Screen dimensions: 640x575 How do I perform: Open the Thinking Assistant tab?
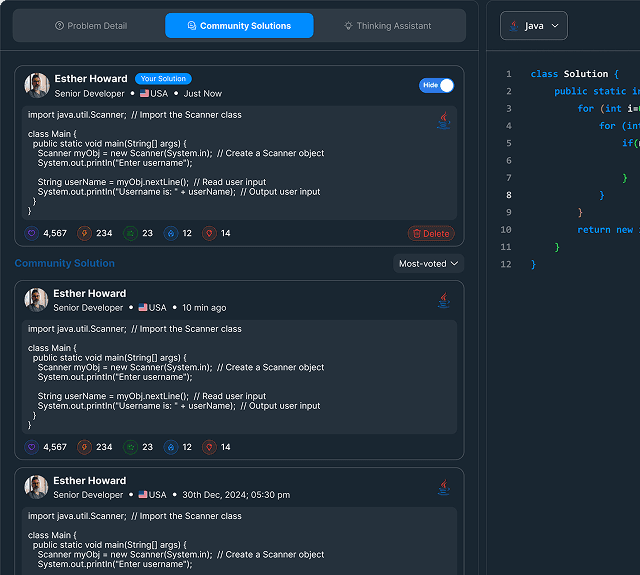tap(388, 26)
